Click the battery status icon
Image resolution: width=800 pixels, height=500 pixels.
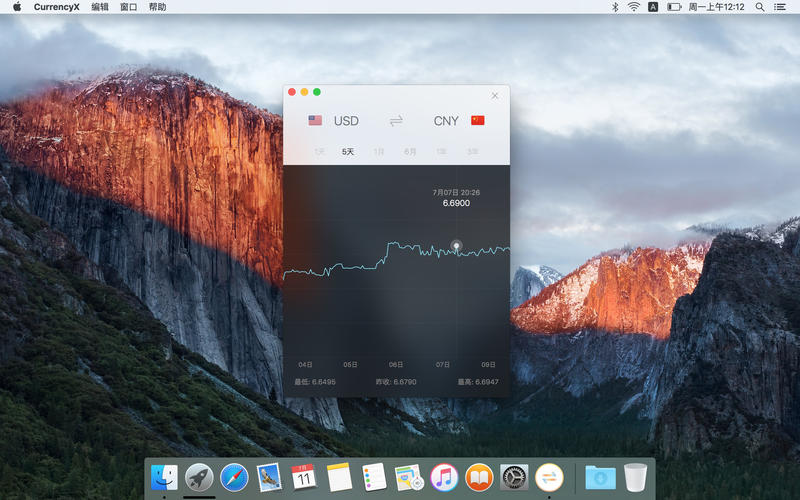[x=674, y=7]
